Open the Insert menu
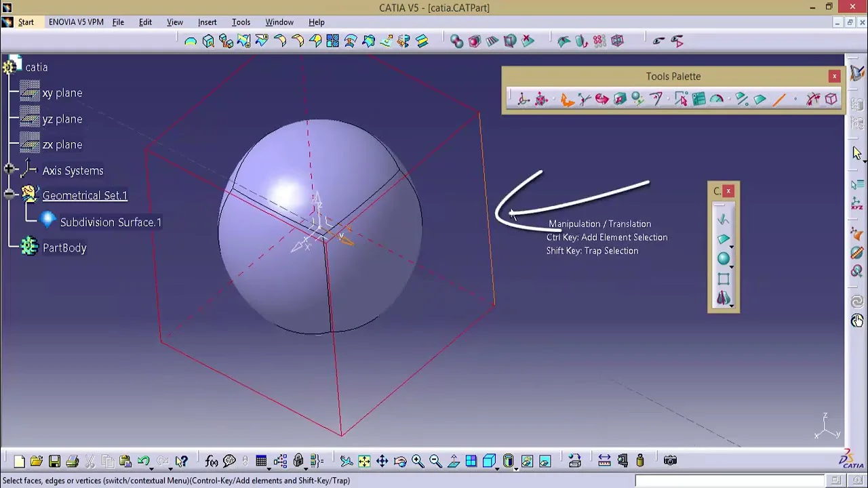 207,22
